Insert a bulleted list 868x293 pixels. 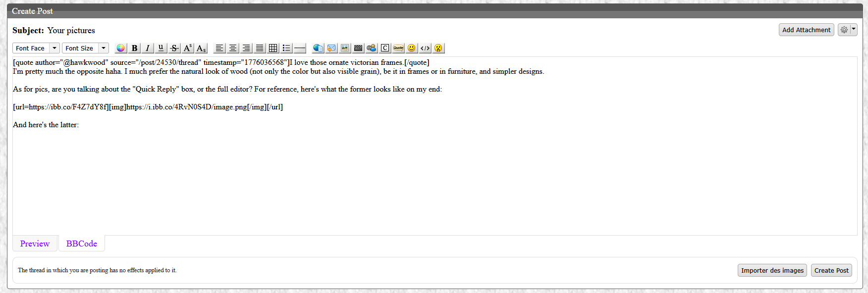point(286,48)
